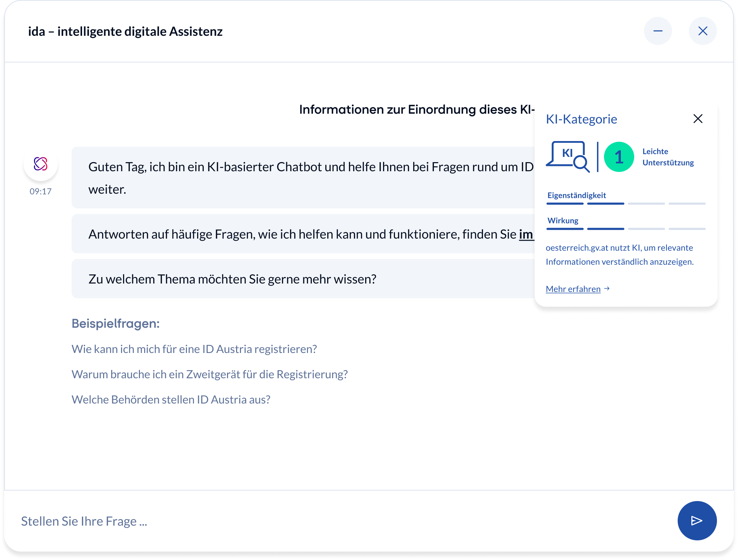Click the oesterreich.gv.at nutzt KI description
The width and height of the screenshot is (738, 560).
pos(620,255)
